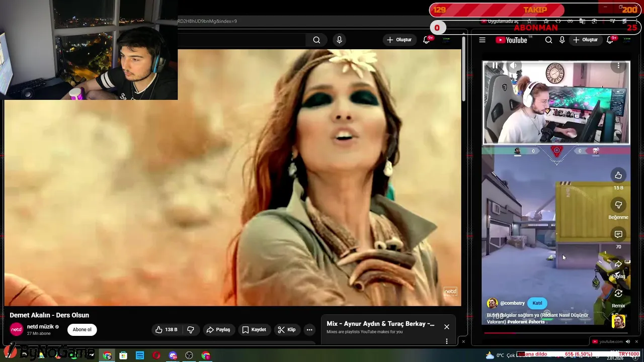644x362 pixels.
Task: Click the short's description text
Action: click(x=537, y=318)
